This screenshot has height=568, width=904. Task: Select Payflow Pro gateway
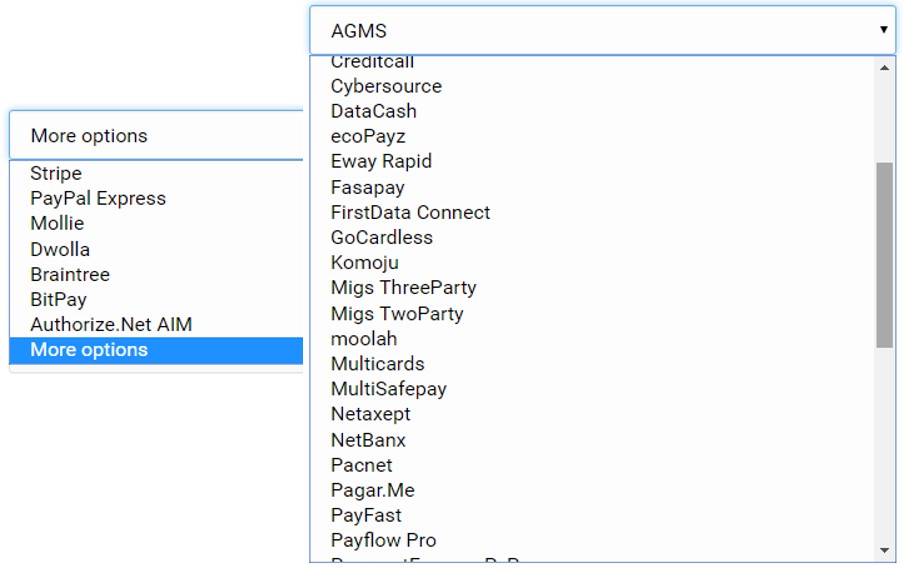point(383,541)
